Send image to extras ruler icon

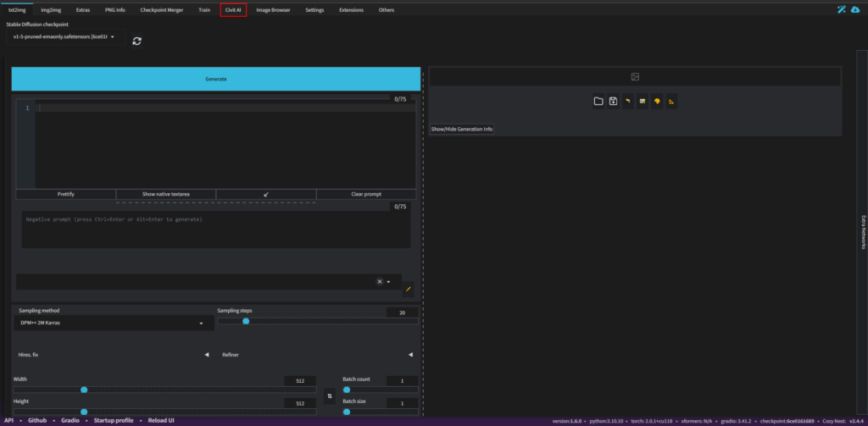[x=671, y=102]
